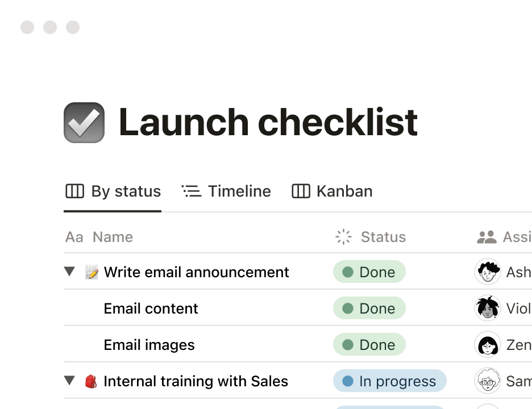Switch to the Kanban view tab
532x409 pixels.
tap(332, 191)
